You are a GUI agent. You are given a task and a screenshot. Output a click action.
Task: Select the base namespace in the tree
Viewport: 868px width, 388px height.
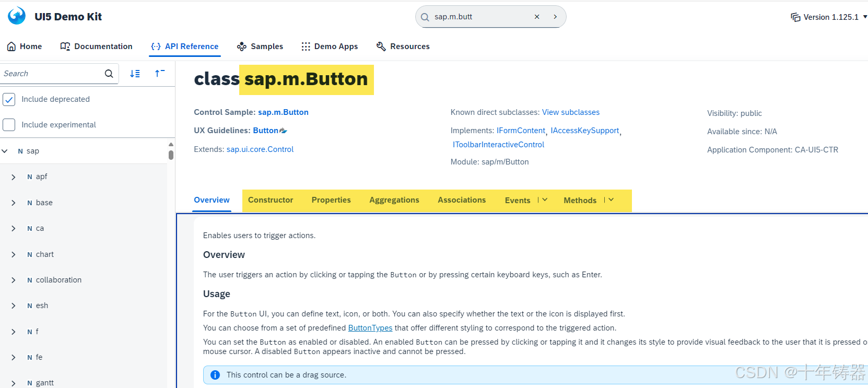click(44, 203)
